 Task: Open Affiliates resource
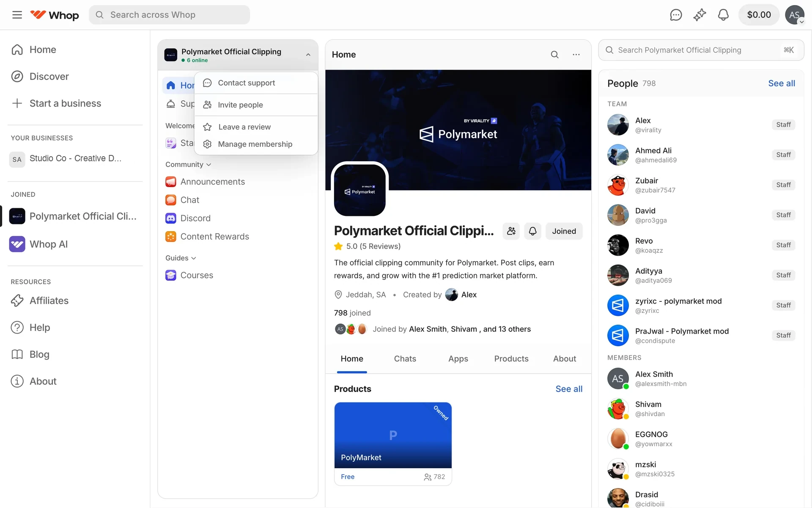pyautogui.click(x=75, y=301)
